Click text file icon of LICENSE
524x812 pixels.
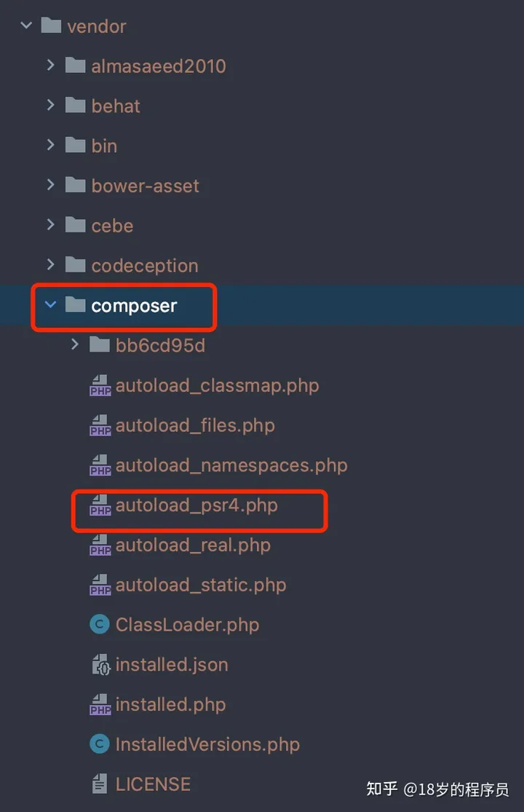coord(99,784)
